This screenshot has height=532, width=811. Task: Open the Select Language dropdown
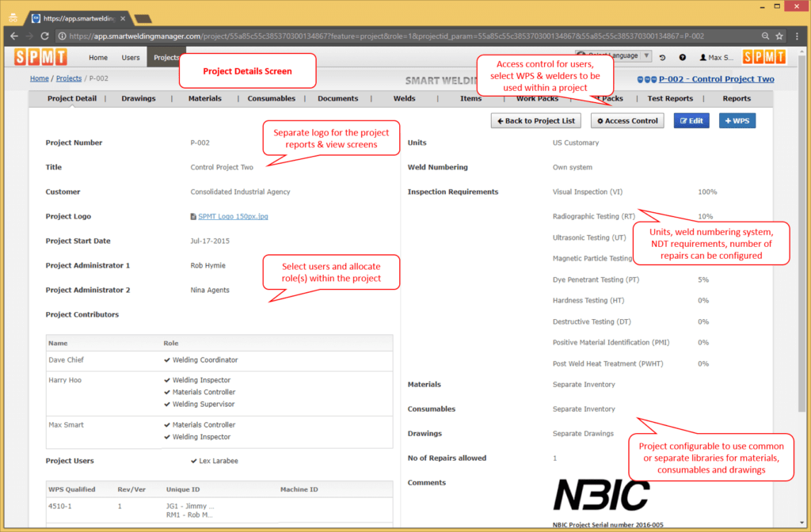pyautogui.click(x=613, y=55)
